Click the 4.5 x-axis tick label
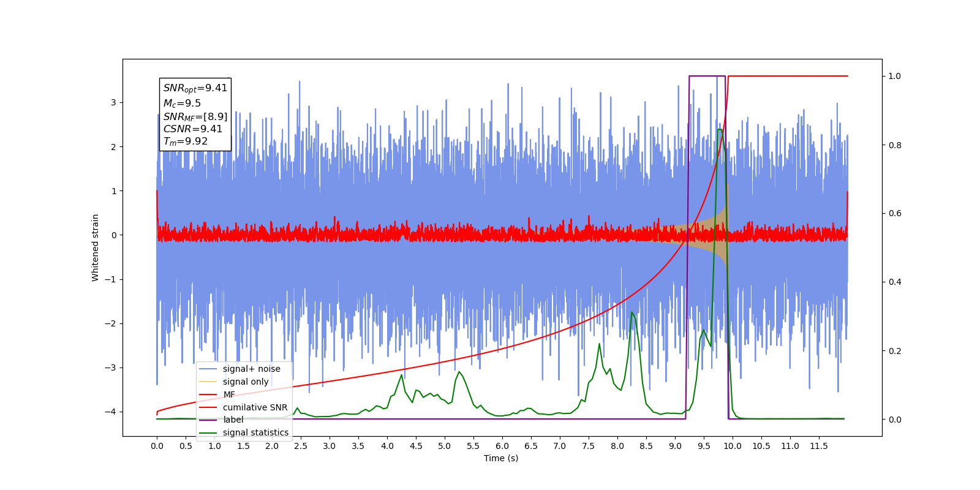 coord(416,446)
